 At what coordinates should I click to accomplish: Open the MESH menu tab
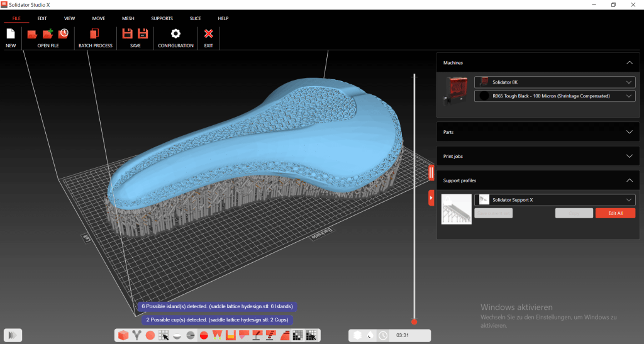(128, 18)
